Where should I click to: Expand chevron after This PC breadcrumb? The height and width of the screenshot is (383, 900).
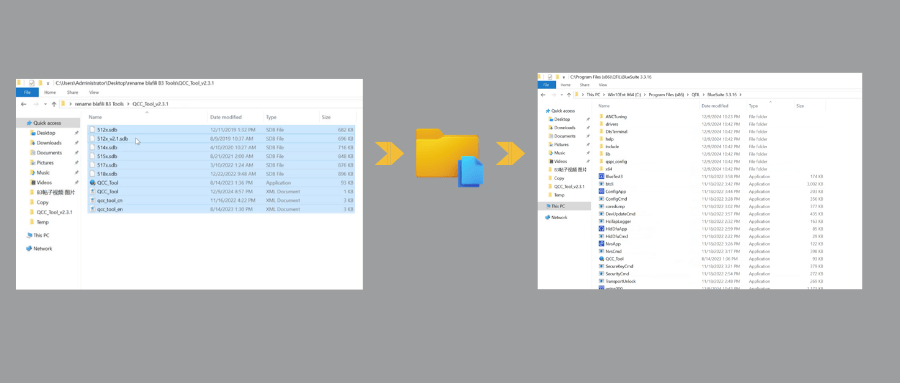coord(604,95)
